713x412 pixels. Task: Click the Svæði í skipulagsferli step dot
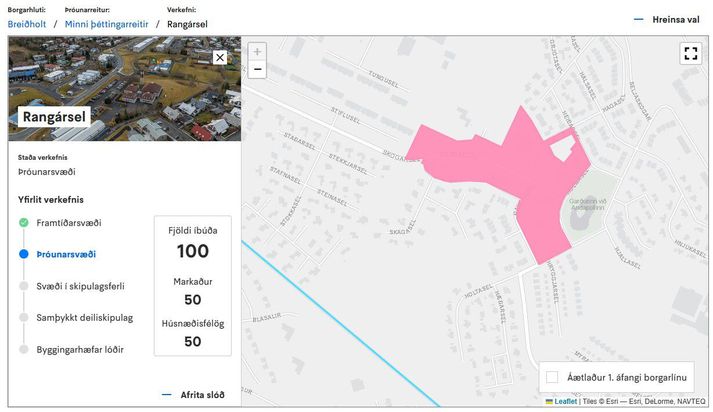click(x=23, y=286)
